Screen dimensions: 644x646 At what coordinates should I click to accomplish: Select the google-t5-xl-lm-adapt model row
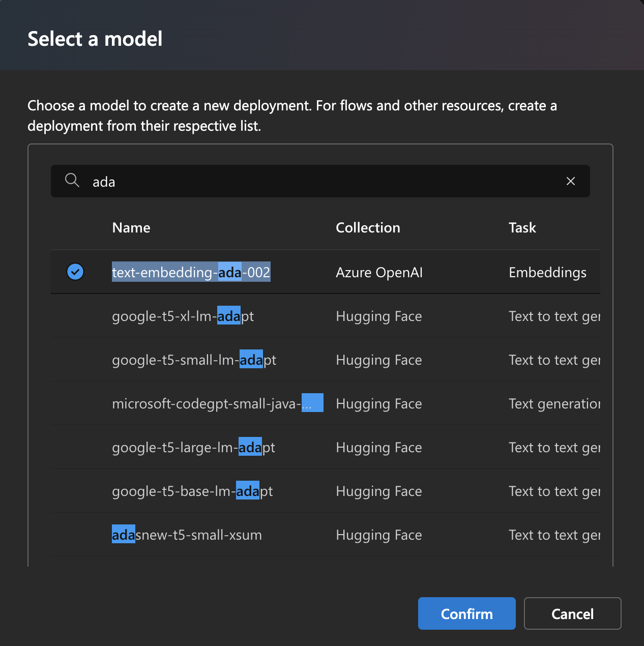(183, 316)
